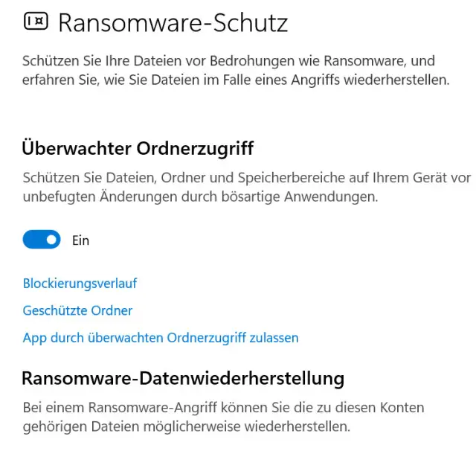Image resolution: width=476 pixels, height=454 pixels.
Task: Disable the Überwachter Ordnerzugriff toggle switch
Action: pos(42,240)
